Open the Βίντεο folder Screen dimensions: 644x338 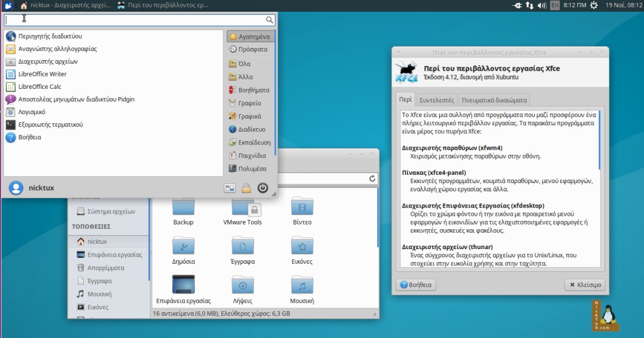302,209
